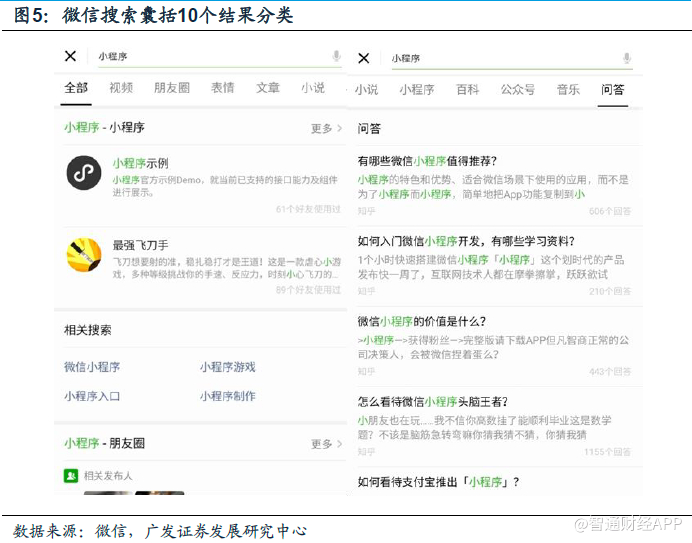The image size is (692, 543).
Task: Click the 相关发布人 label
Action: 108,476
